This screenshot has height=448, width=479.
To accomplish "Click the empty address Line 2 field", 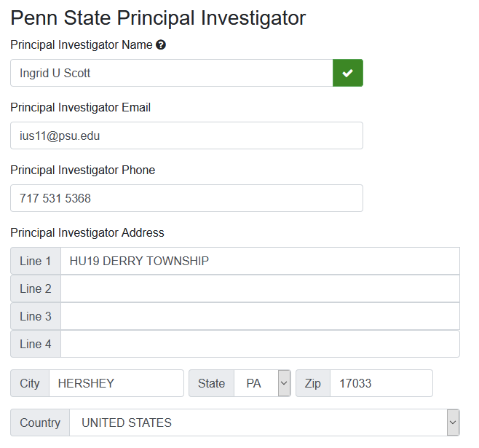I will (261, 288).
